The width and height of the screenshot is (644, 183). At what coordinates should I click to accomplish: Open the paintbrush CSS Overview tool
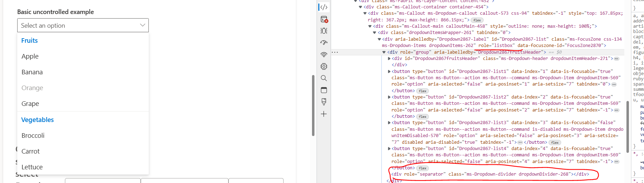tap(324, 102)
